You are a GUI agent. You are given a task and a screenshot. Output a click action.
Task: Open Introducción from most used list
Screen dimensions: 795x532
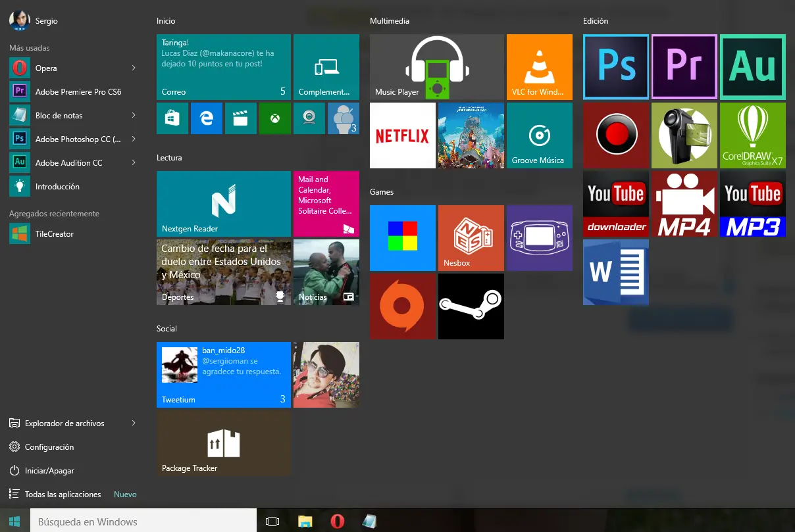74,187
